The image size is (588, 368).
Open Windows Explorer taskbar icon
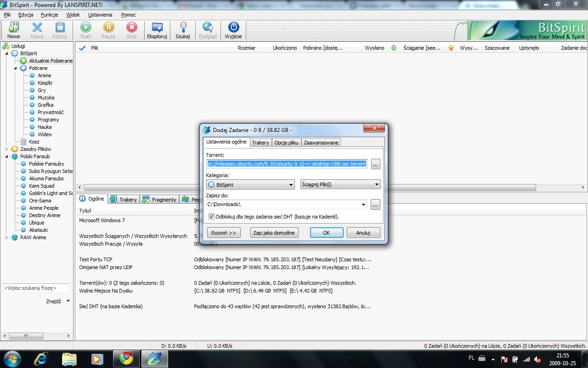tap(69, 358)
